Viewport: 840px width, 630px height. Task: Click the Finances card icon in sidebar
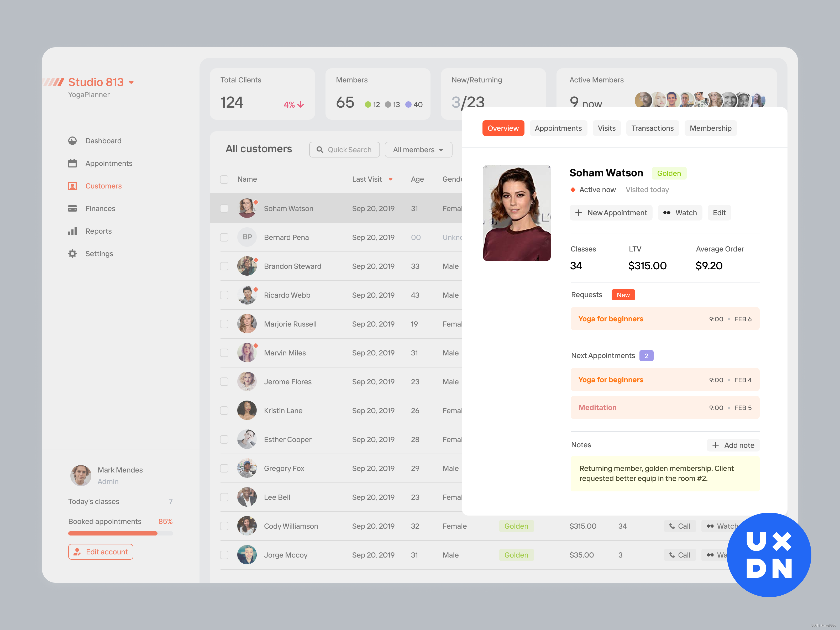72,208
